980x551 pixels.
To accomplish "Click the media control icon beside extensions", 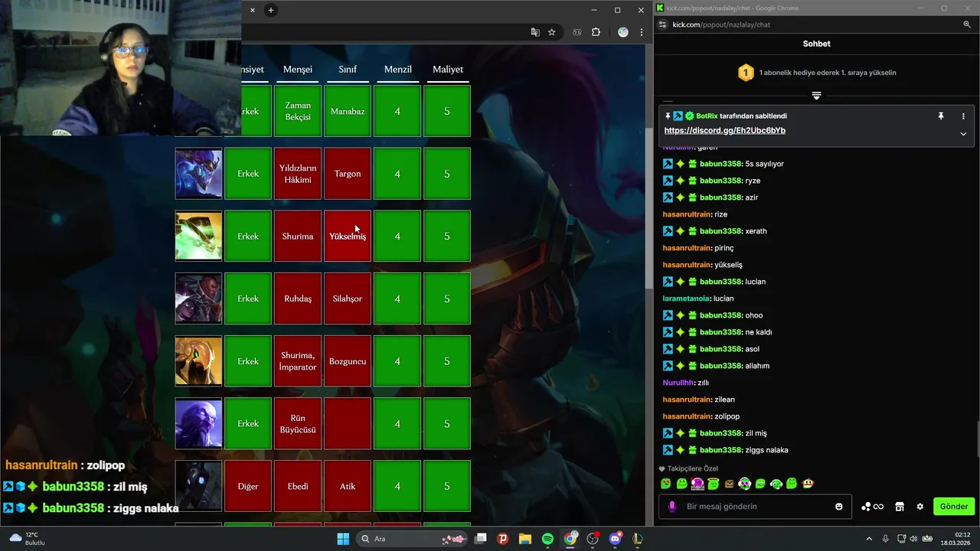I will [577, 32].
